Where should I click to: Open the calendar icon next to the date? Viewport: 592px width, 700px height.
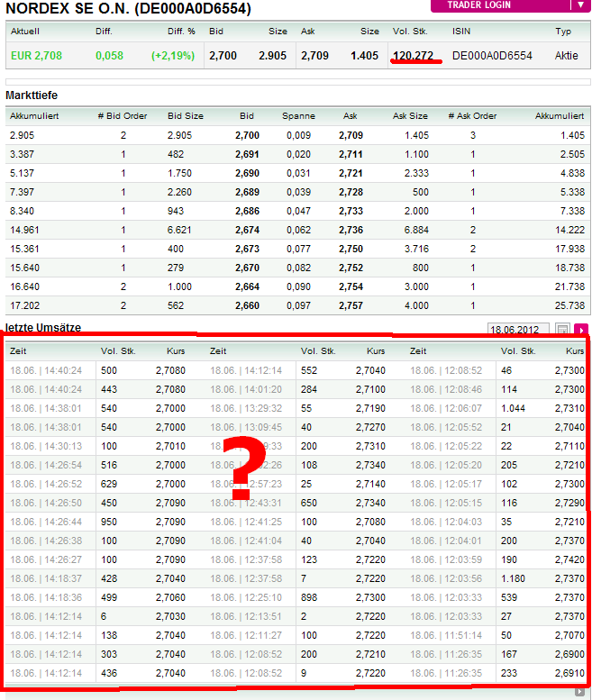coord(562,330)
